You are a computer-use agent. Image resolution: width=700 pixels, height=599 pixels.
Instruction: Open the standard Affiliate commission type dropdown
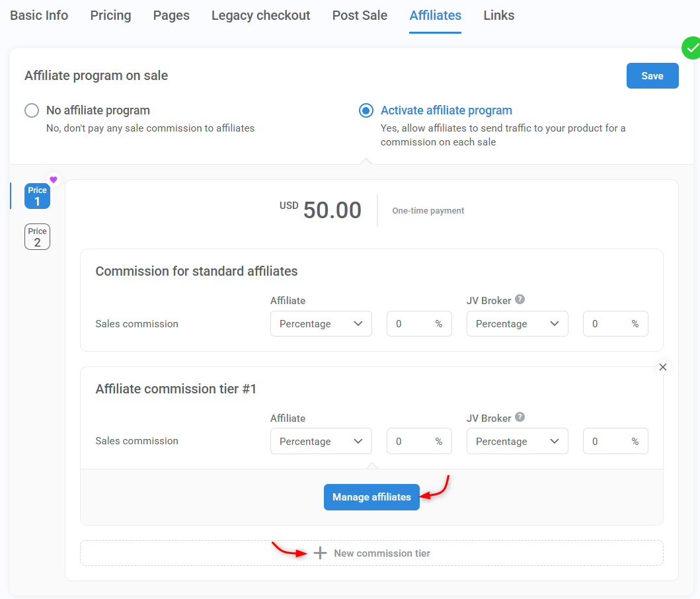pyautogui.click(x=321, y=323)
